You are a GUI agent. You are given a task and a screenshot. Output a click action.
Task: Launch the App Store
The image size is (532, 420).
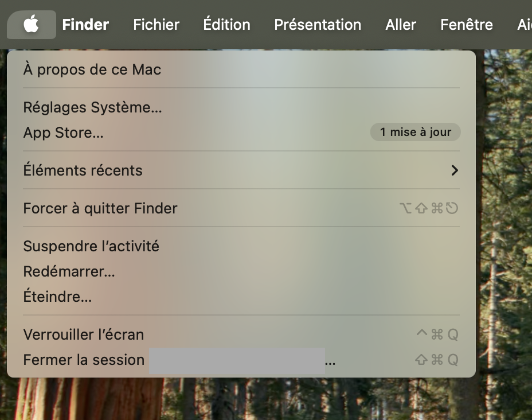[64, 133]
